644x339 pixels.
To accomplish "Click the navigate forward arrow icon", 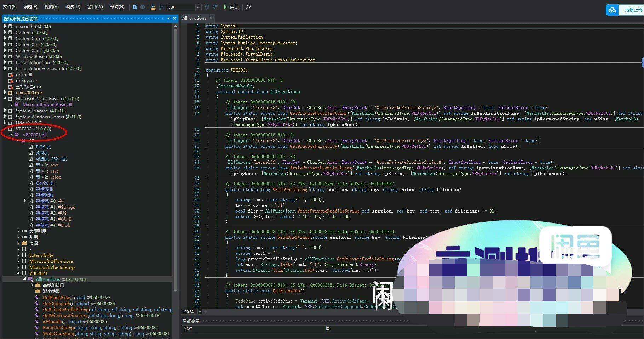I will tap(142, 7).
